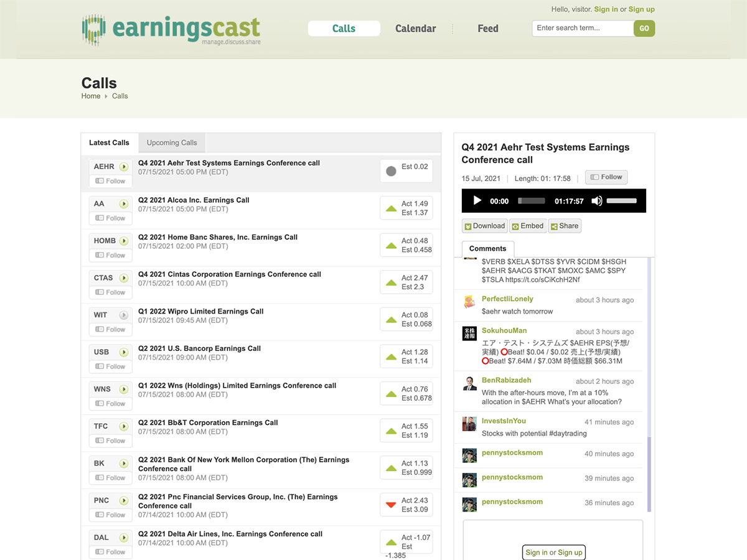The height and width of the screenshot is (560, 747).
Task: Open PerfectliLonely's avatar
Action: pos(469,302)
